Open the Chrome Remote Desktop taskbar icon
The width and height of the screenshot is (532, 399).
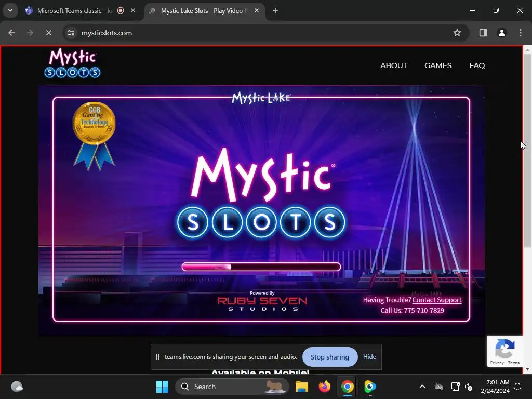tap(370, 387)
